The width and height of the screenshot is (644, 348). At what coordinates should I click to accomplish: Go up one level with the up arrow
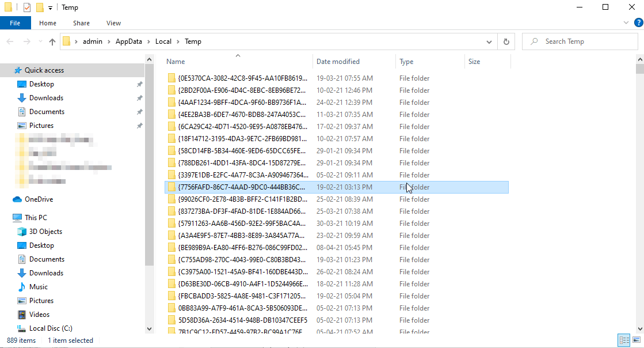52,41
